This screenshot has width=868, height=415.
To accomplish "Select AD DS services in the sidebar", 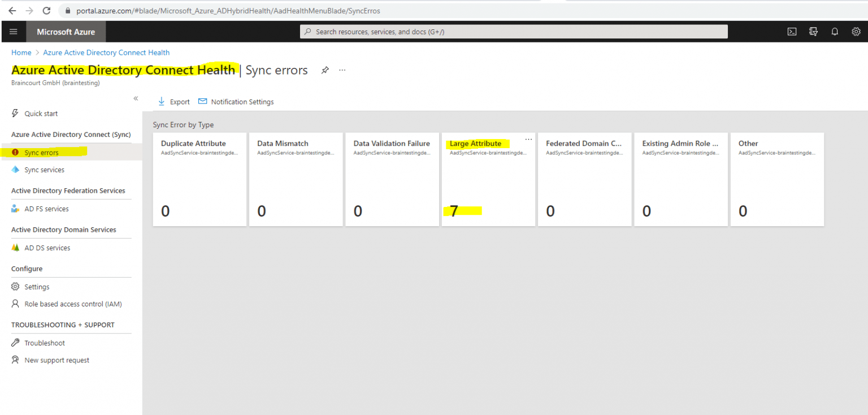I will click(x=47, y=248).
